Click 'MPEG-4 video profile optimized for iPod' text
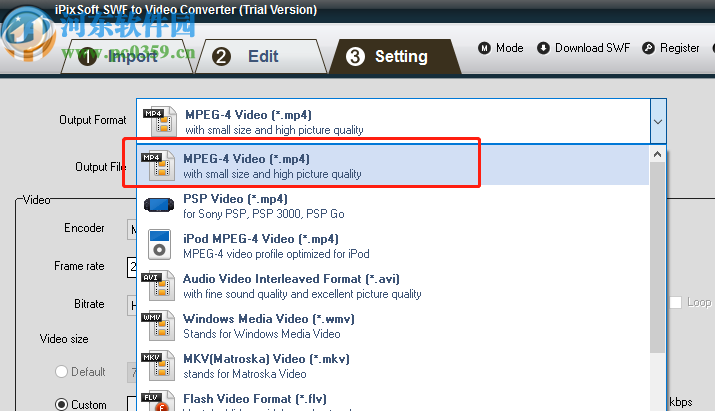 (276, 254)
